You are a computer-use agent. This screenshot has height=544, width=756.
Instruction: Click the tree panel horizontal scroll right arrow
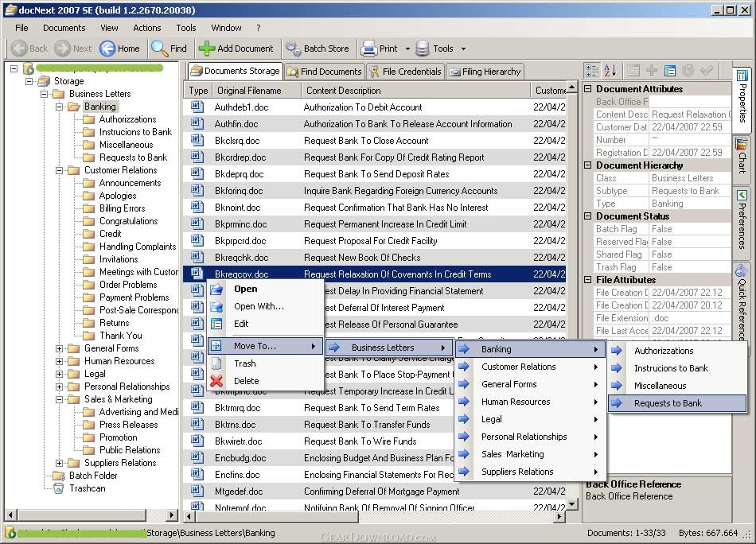point(172,515)
